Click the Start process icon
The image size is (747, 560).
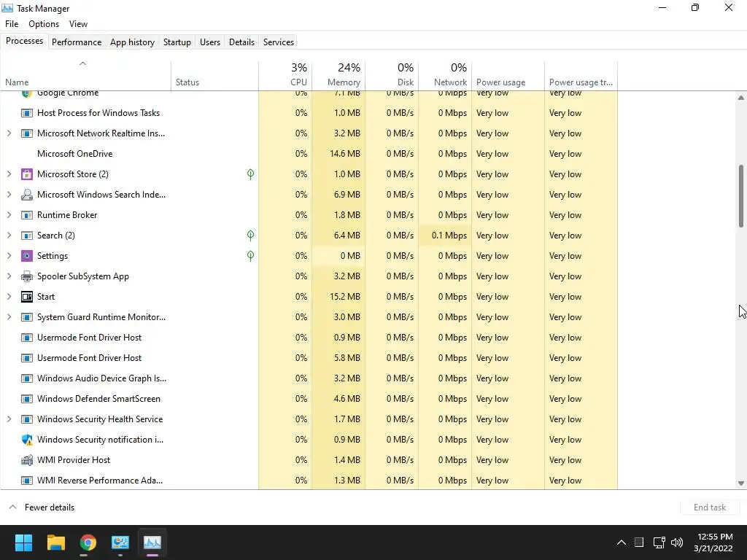27,297
